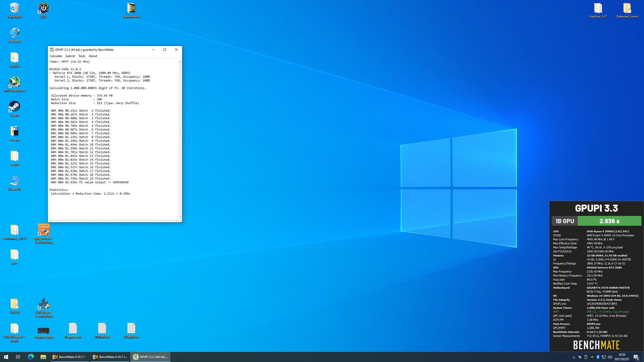Switch to second BenchMate 0.10.7.1... taskbar button
The image size is (644, 362).
110,357
